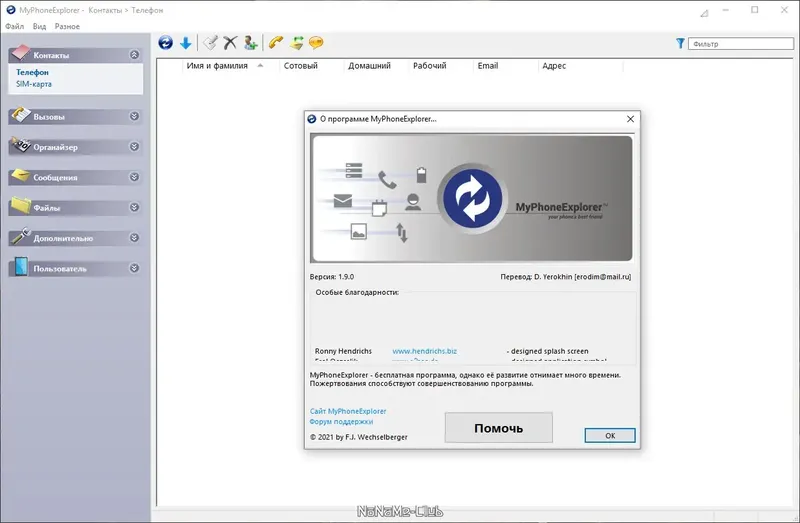Click the blue sync refresh toolbar icon
This screenshot has height=523, width=800.
pyautogui.click(x=165, y=43)
